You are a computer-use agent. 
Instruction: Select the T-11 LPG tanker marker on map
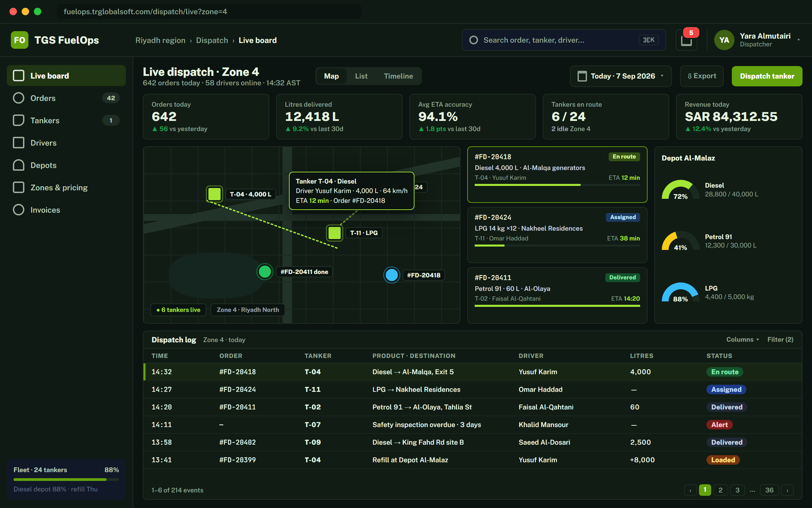click(335, 233)
